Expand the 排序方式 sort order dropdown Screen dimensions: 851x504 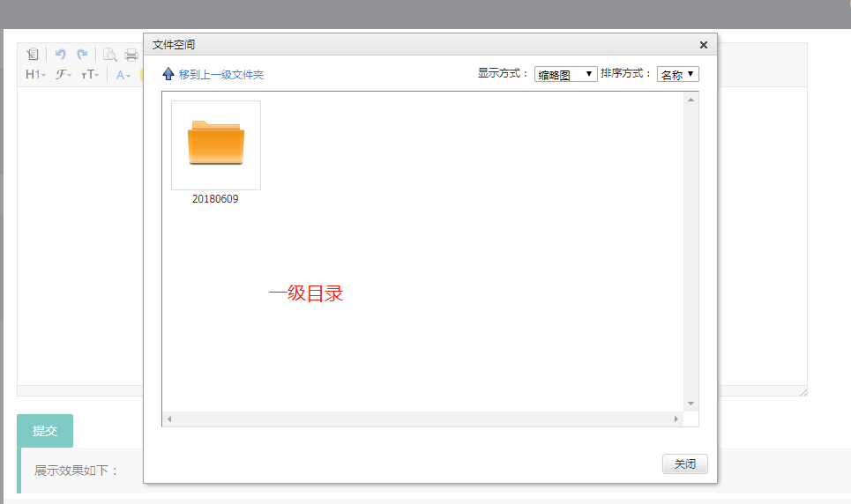pos(677,75)
